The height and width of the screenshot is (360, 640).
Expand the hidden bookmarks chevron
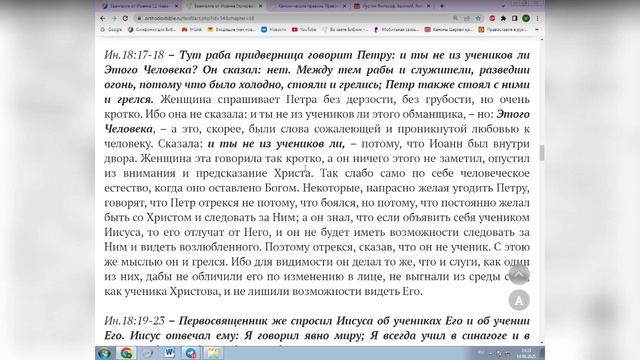pos(537,29)
